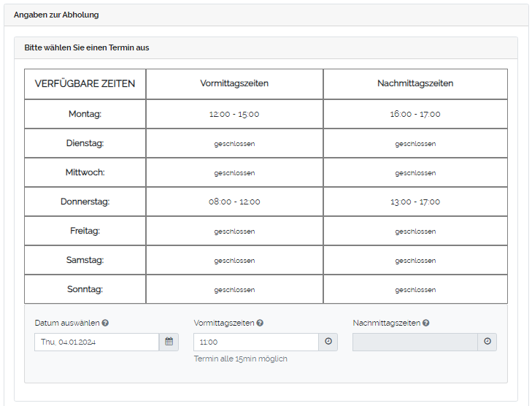The width and height of the screenshot is (532, 406).
Task: Focus the morning time field showing 11:00
Action: [255, 342]
